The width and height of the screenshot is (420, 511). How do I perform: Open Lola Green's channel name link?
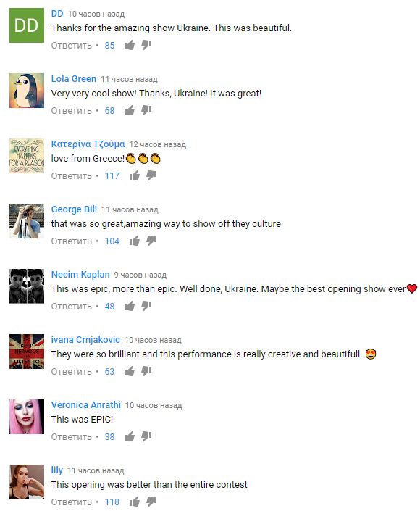pos(74,79)
